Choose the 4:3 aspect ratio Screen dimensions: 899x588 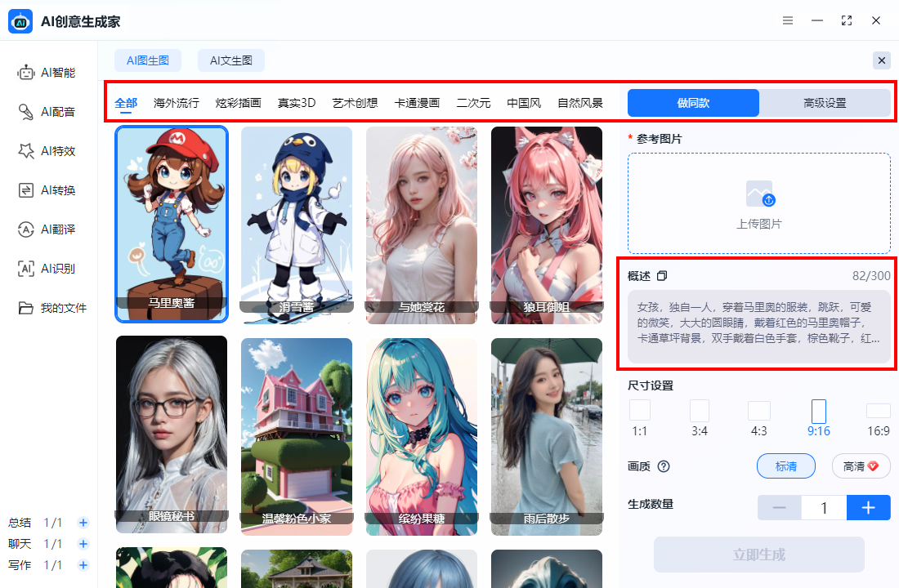pos(759,419)
